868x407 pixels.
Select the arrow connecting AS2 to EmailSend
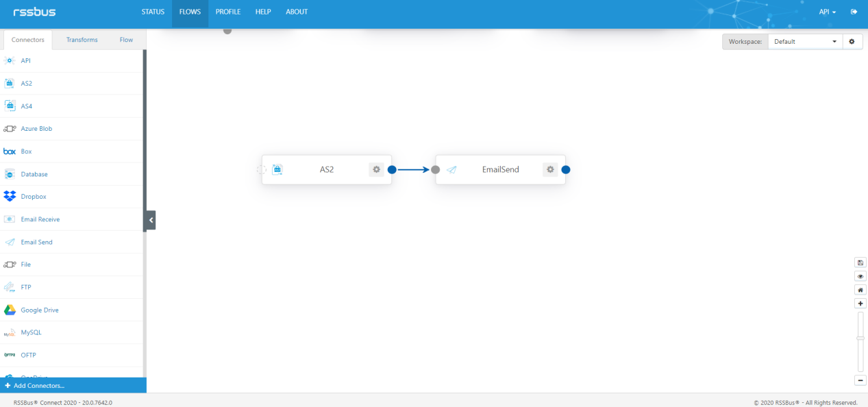coord(413,169)
